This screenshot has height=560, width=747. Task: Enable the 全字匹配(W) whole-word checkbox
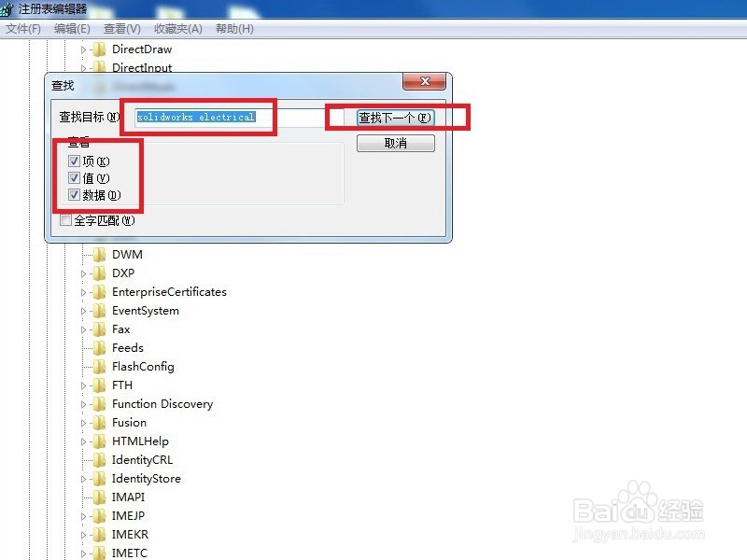click(x=65, y=220)
